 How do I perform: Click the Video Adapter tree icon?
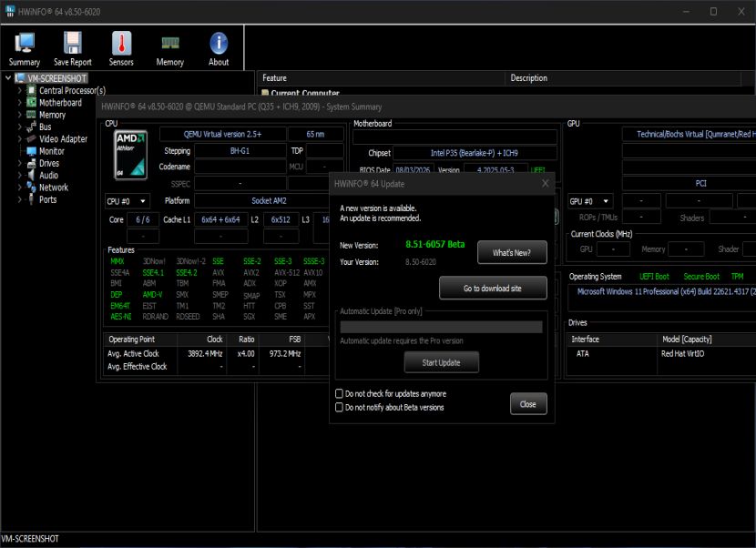pos(32,138)
